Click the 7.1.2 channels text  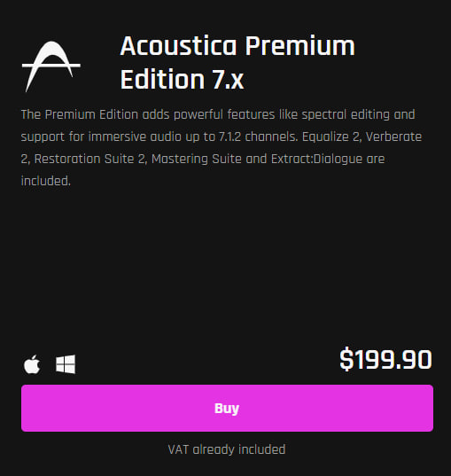click(258, 137)
